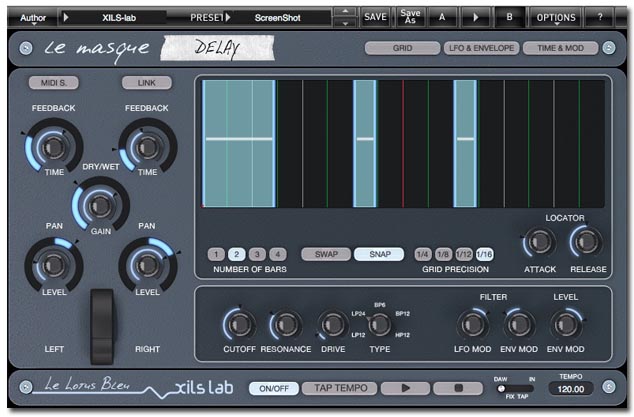Click the Release knob under Locator
The height and width of the screenshot is (417, 634).
pyautogui.click(x=586, y=242)
